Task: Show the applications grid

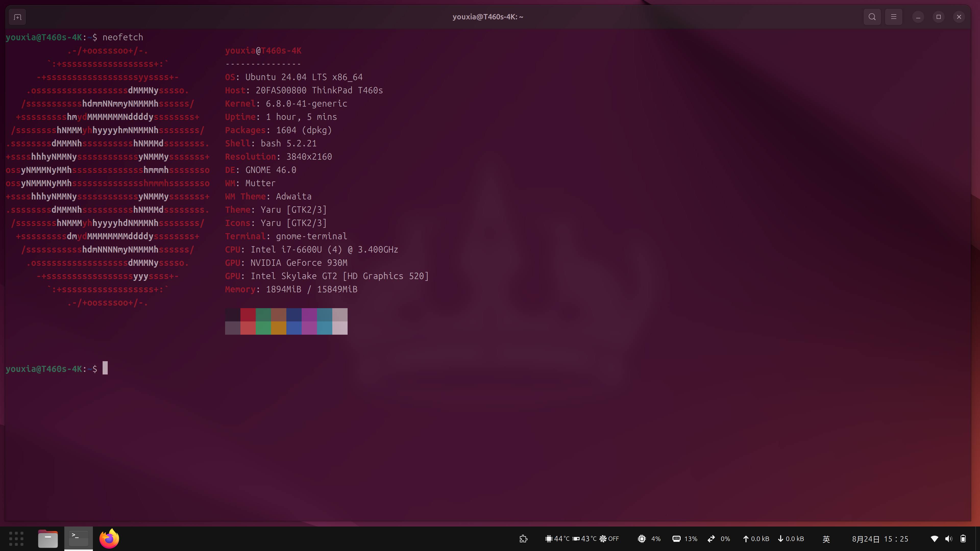Action: pos(16,539)
